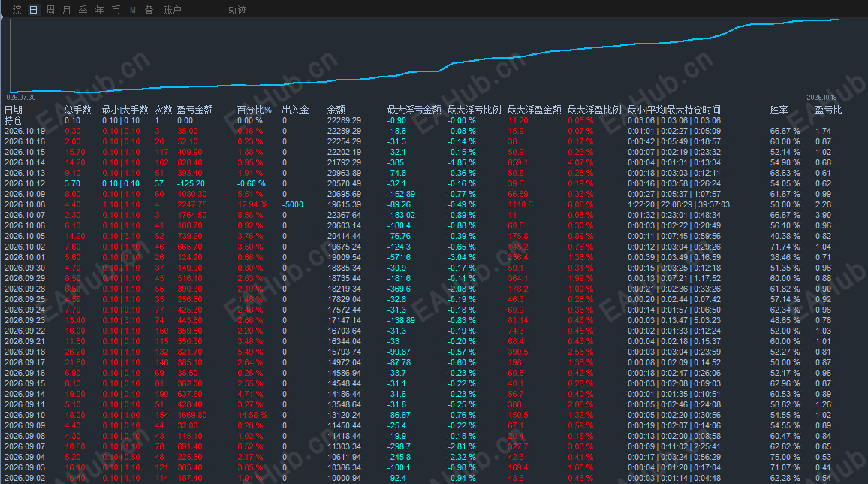
Task: Open the 备 notes tab
Action: click(x=149, y=10)
